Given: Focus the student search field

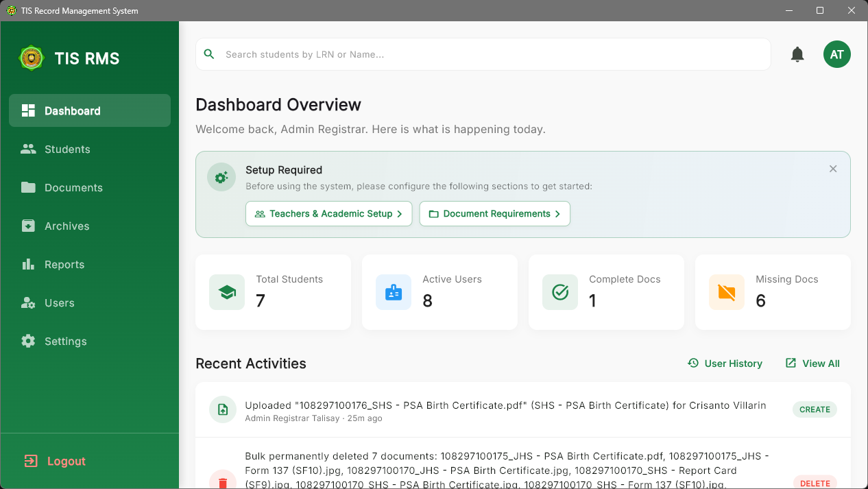Looking at the screenshot, I should pos(483,54).
